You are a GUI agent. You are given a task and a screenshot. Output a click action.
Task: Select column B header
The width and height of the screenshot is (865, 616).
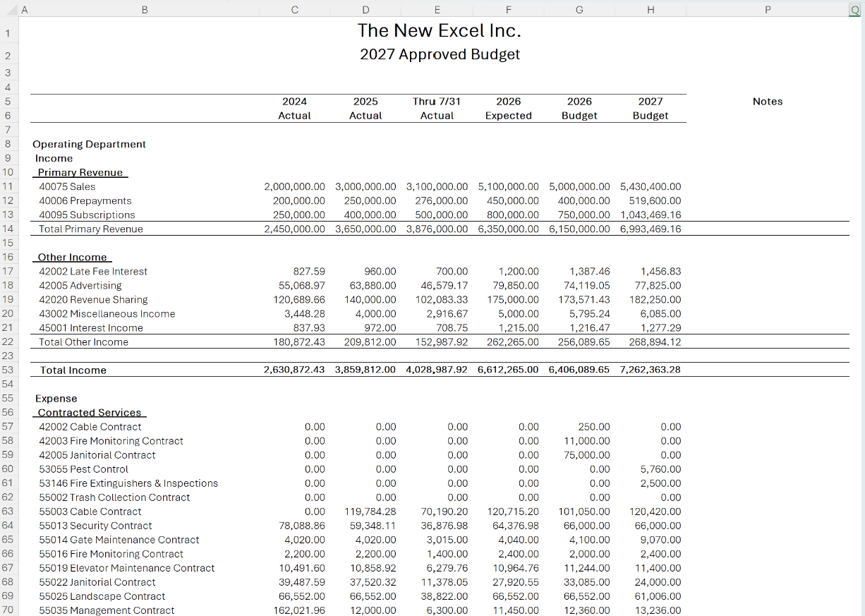[x=145, y=9]
